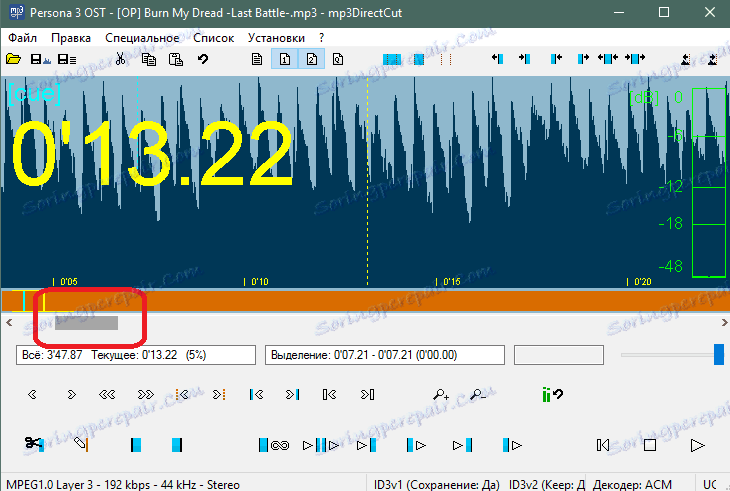Click single left chevron step-back button
Screen dimensions: 730x491
(x=32, y=395)
